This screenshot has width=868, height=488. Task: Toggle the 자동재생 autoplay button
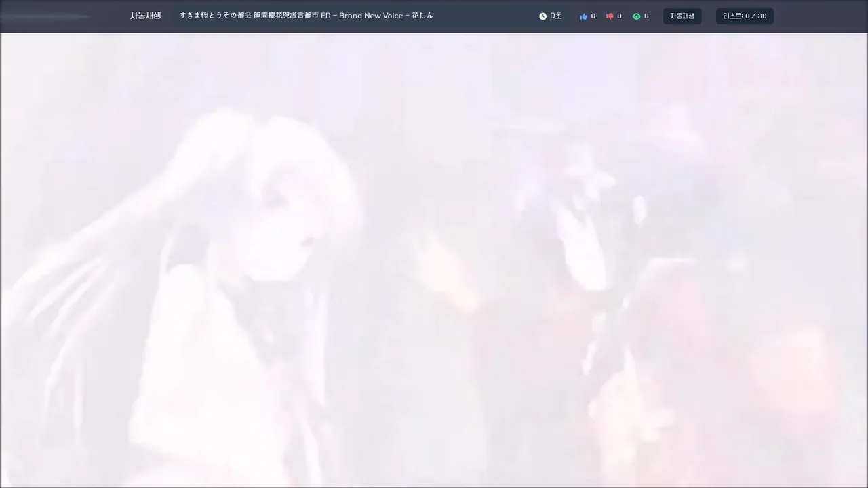tap(682, 16)
